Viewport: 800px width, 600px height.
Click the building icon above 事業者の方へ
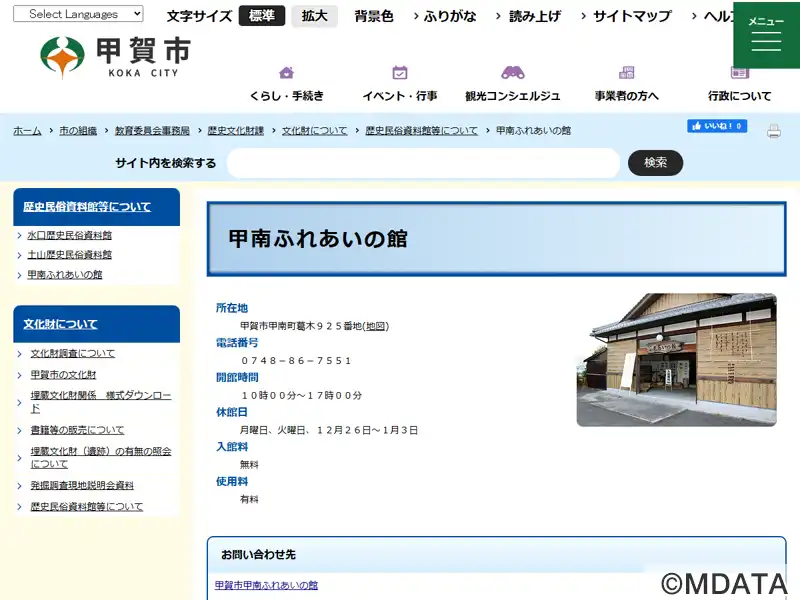(626, 72)
